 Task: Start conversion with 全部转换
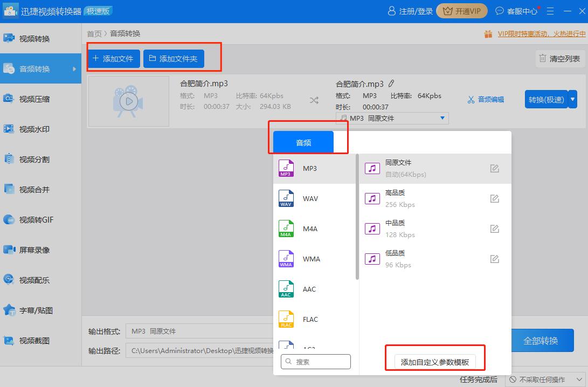click(x=542, y=340)
